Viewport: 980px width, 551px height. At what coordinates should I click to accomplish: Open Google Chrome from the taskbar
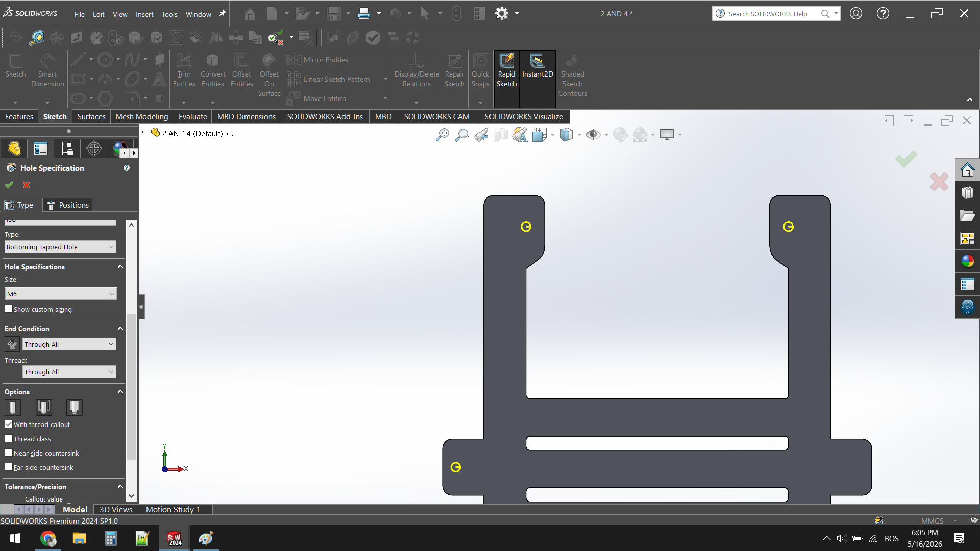pyautogui.click(x=48, y=539)
